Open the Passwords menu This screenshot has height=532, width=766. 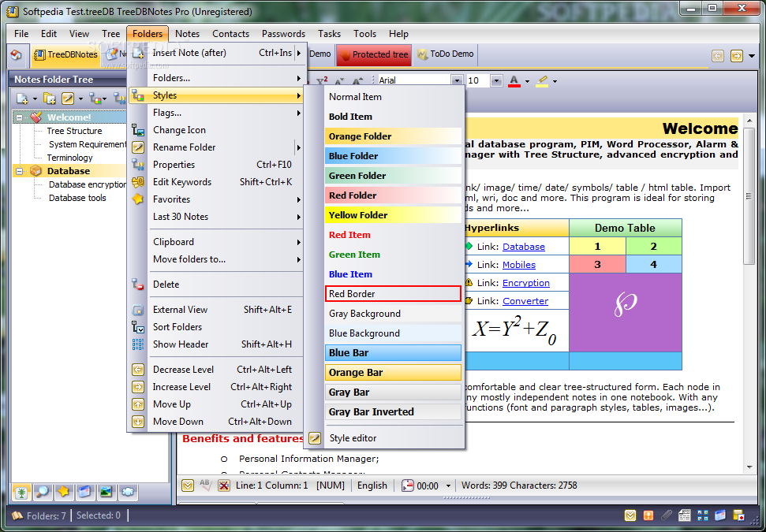[283, 34]
